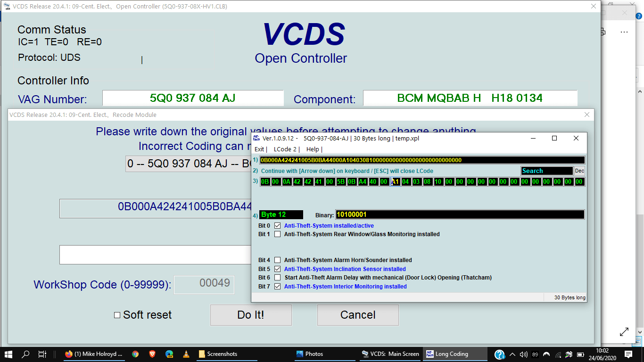The image size is (644, 362).
Task: Select byte 03 in the byte row
Action: [x=417, y=182]
